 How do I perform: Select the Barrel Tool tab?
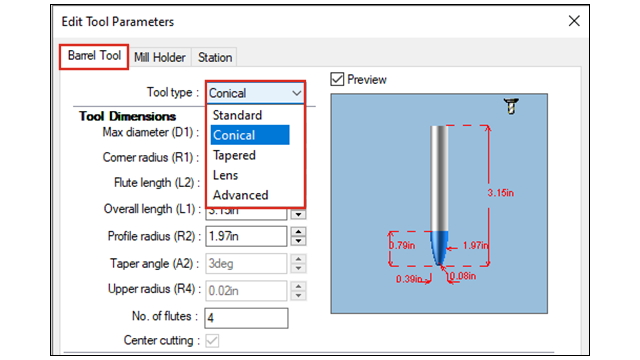tap(94, 56)
